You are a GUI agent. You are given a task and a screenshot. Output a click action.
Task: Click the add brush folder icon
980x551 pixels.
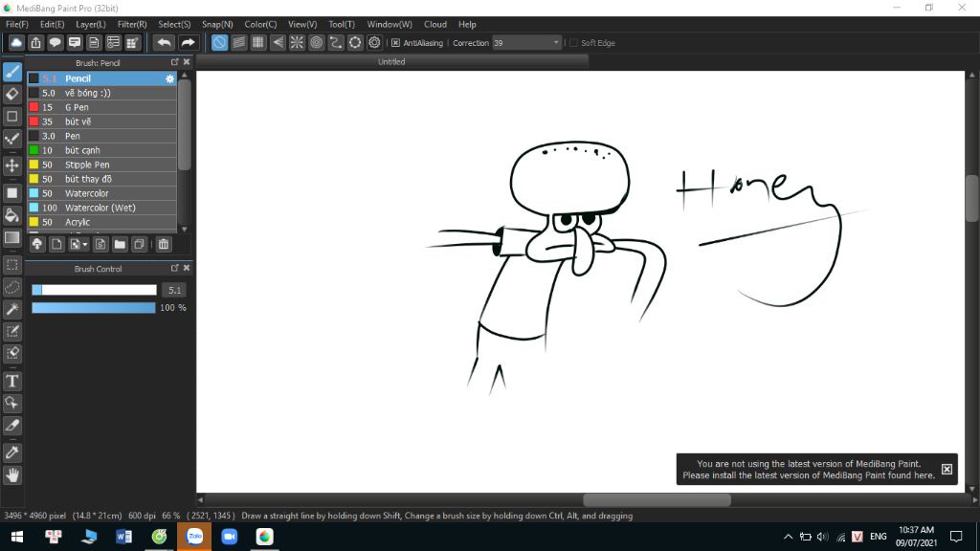coord(120,244)
